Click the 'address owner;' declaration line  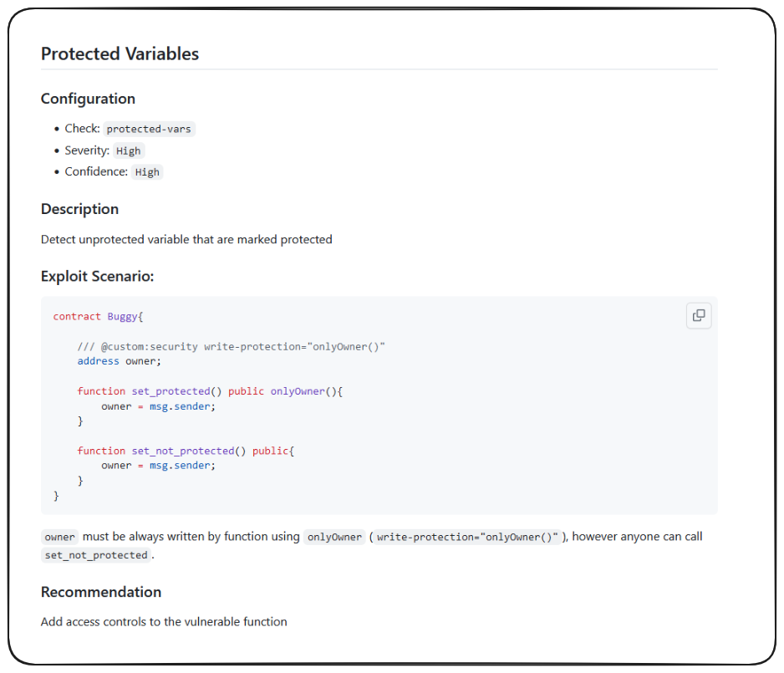pyautogui.click(x=119, y=361)
